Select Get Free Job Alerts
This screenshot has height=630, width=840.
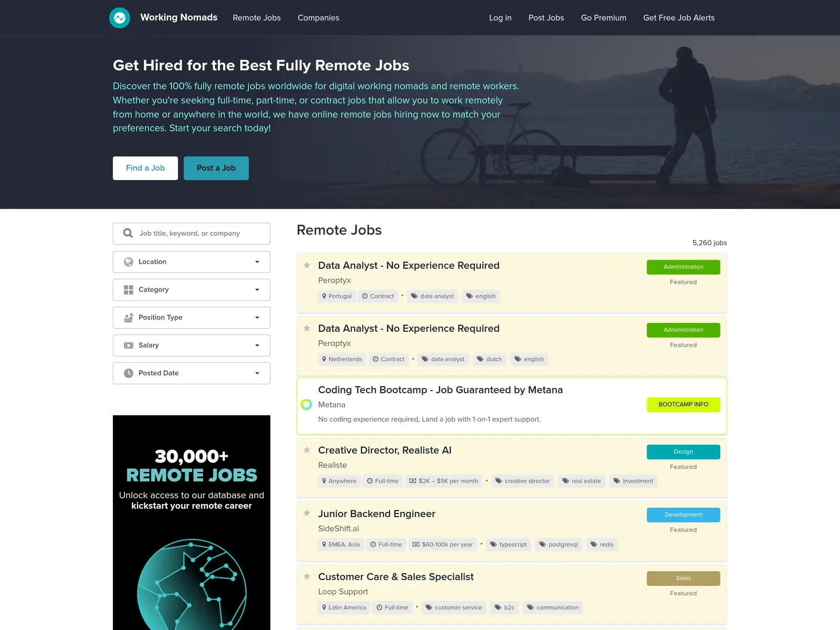[679, 18]
